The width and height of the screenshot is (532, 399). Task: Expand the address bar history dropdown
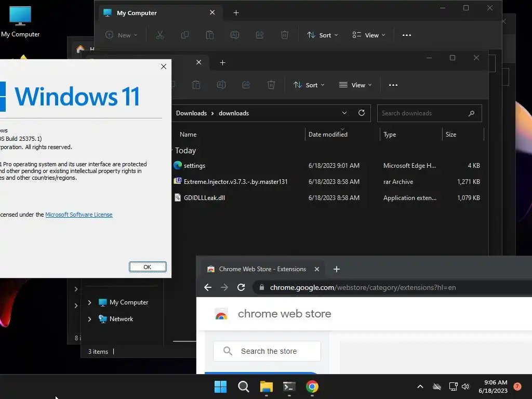pyautogui.click(x=344, y=113)
